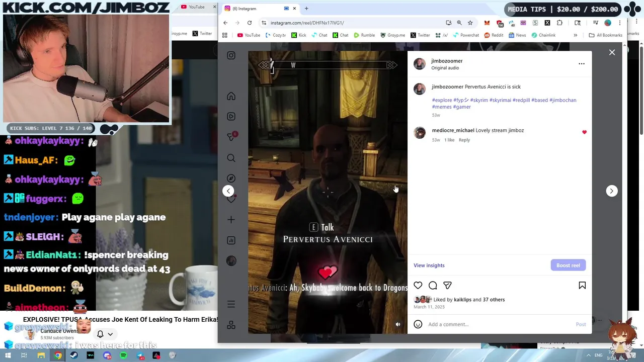Open the All Bookmarks folder
This screenshot has width=644, height=362.
point(606,35)
